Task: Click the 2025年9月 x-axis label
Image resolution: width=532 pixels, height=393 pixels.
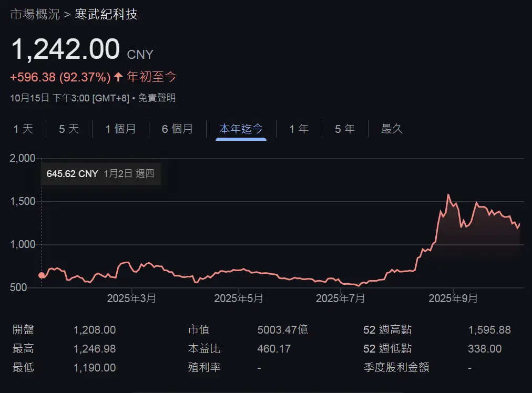Action: click(453, 298)
